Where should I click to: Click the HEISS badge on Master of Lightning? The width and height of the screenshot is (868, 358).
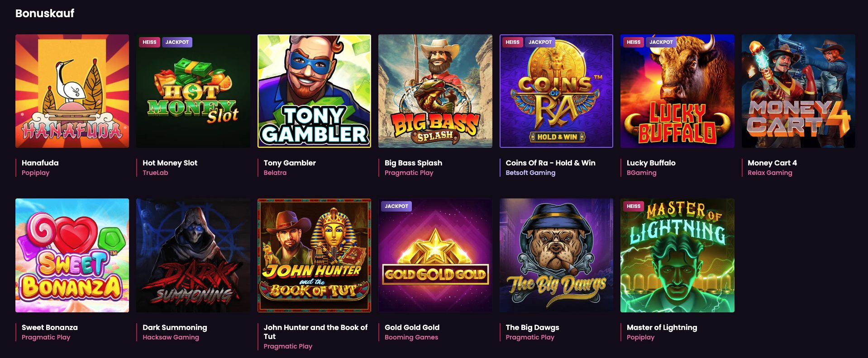click(633, 206)
